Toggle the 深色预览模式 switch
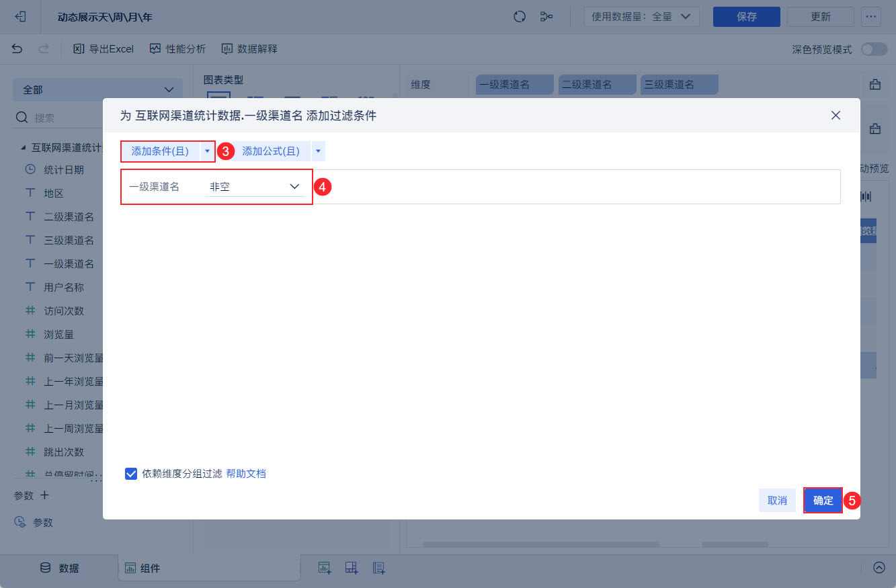896x588 pixels. click(874, 49)
